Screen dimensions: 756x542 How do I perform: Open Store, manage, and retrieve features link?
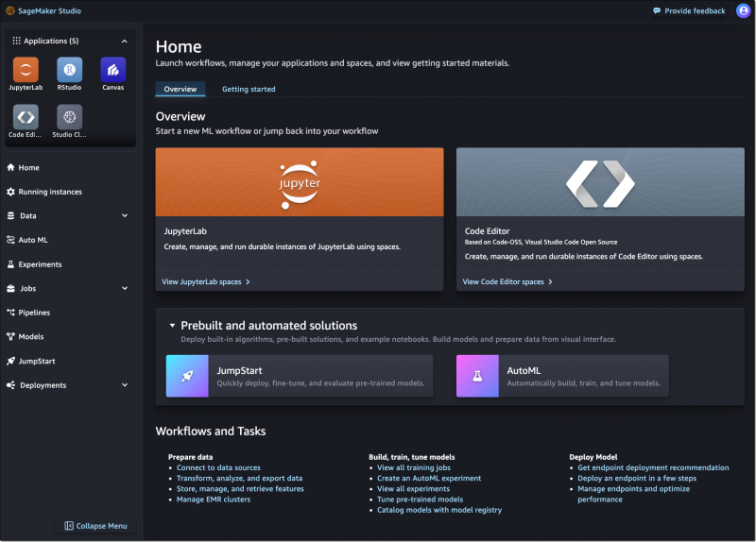[240, 489]
